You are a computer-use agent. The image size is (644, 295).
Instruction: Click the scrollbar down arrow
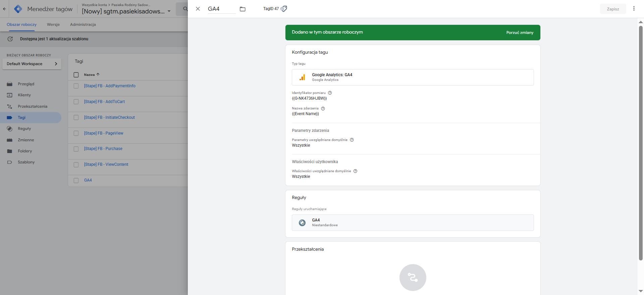(641, 291)
